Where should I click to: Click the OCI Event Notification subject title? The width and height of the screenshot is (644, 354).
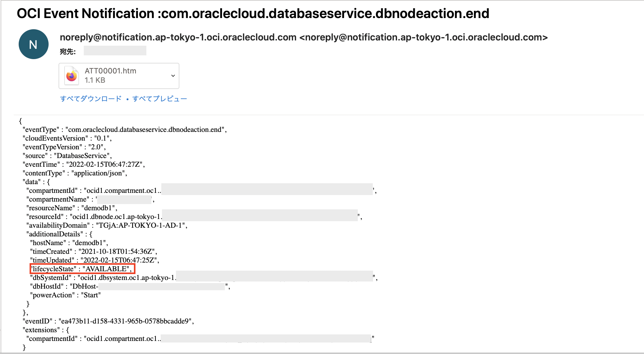pyautogui.click(x=253, y=14)
